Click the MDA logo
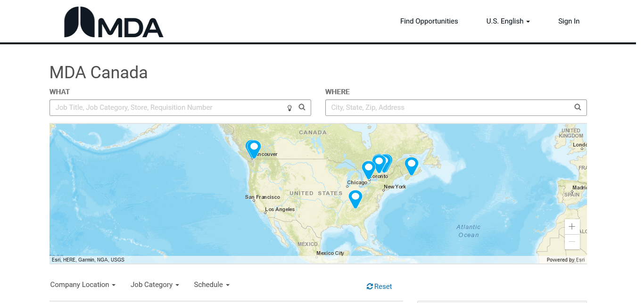 coord(114,22)
